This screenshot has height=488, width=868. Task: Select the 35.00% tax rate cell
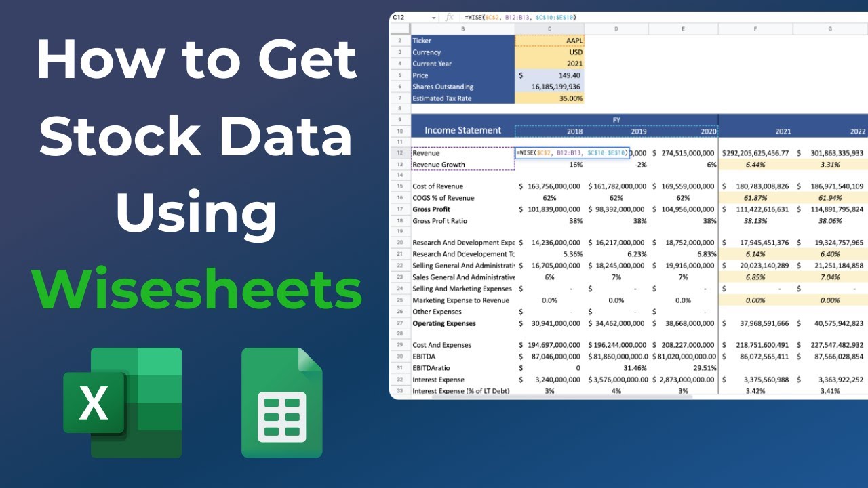549,98
